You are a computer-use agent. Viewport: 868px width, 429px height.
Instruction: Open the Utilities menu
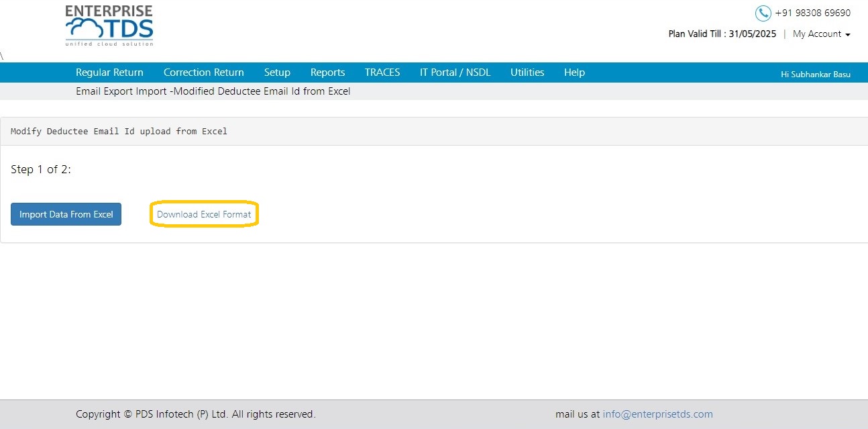(x=527, y=73)
